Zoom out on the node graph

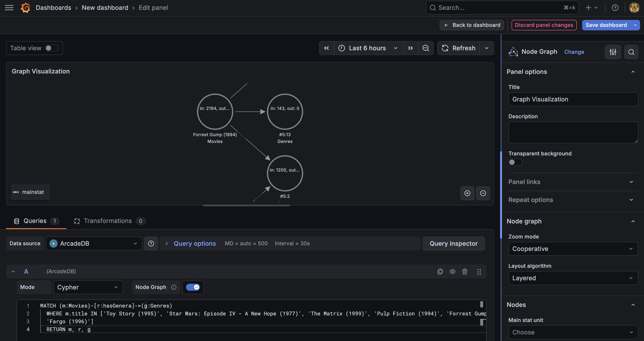[x=483, y=193]
